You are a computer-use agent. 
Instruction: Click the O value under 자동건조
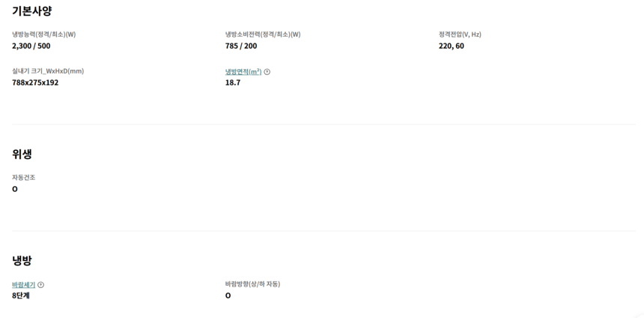[x=15, y=189]
